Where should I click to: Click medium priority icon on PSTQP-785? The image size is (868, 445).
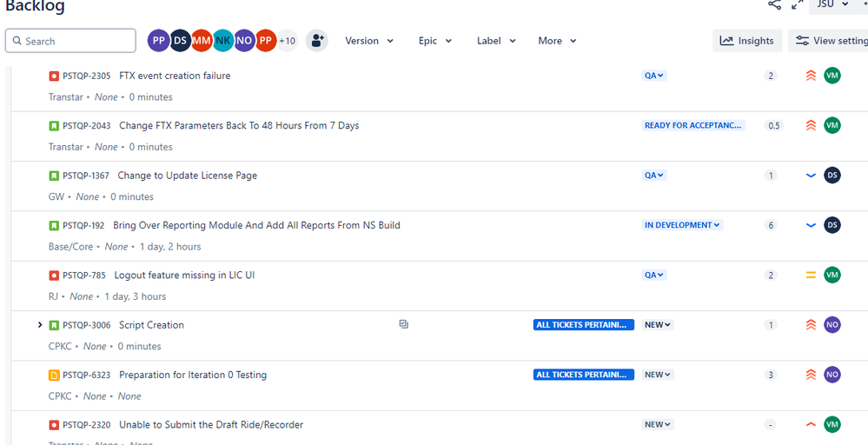coord(811,275)
